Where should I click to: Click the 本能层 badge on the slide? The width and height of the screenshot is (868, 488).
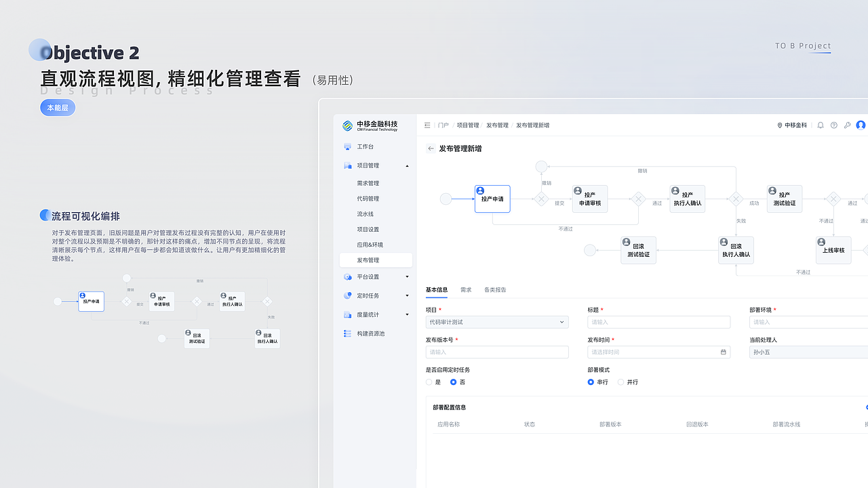[58, 108]
